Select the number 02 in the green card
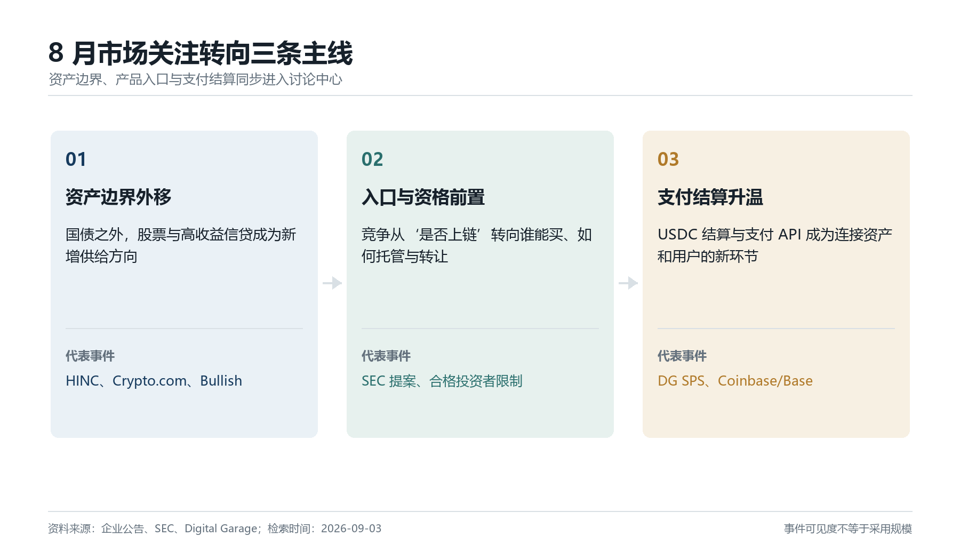Screen dimensions: 960x560 pos(372,159)
